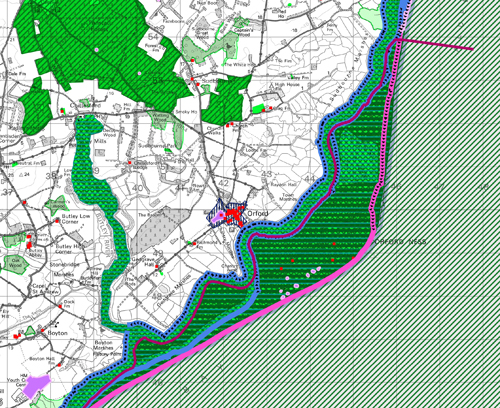The height and width of the screenshot is (408, 500).
Task: Click the grid number 42 label
Action: [224, 183]
